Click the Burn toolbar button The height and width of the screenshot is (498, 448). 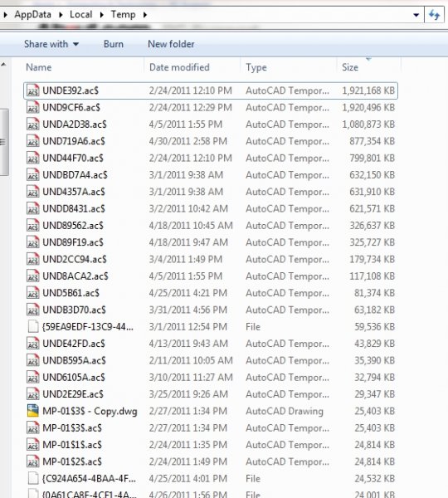[114, 44]
